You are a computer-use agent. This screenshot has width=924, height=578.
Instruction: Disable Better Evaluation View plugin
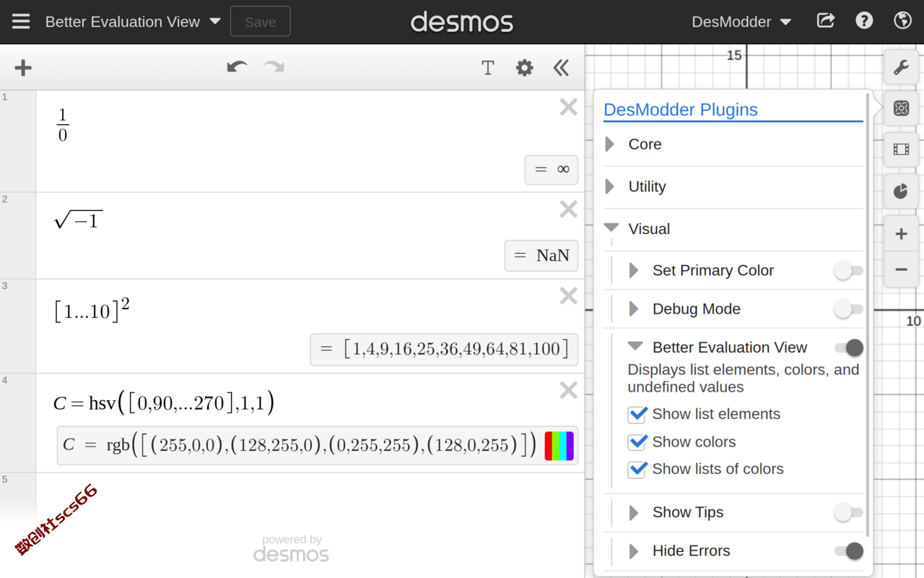point(848,348)
